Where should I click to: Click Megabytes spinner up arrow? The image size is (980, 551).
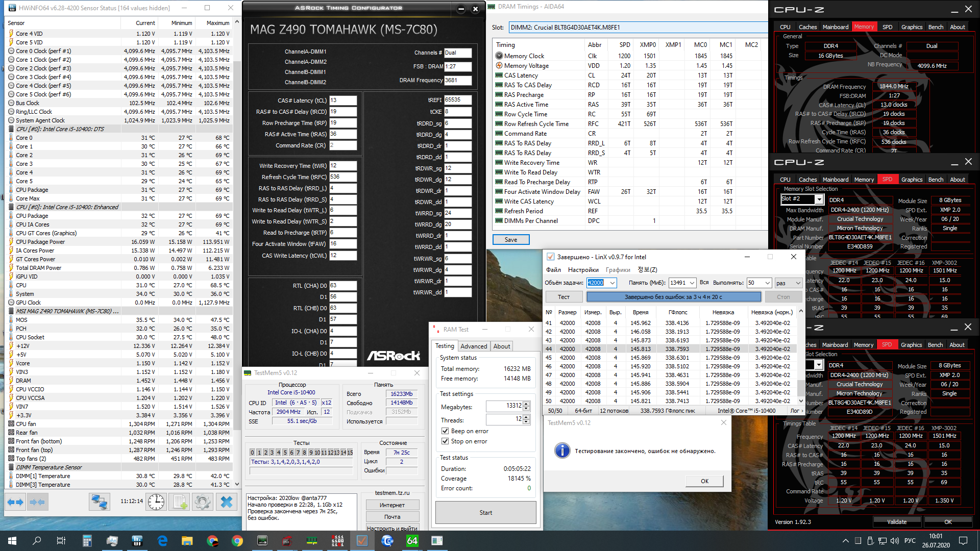526,404
